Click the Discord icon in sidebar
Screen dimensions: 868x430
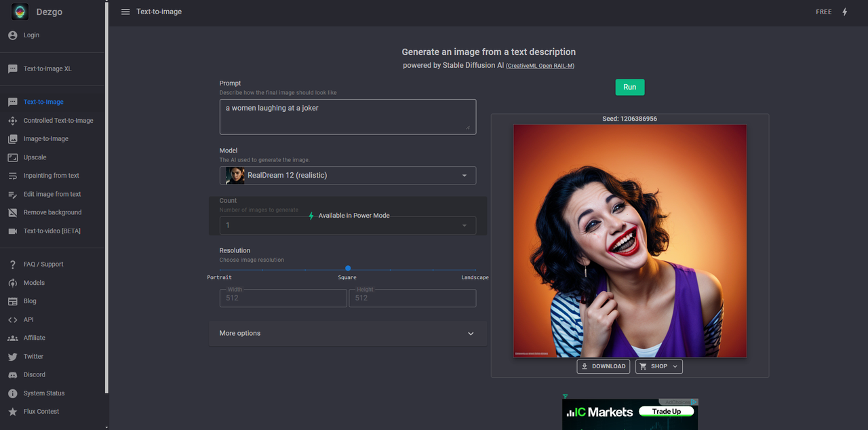point(12,375)
